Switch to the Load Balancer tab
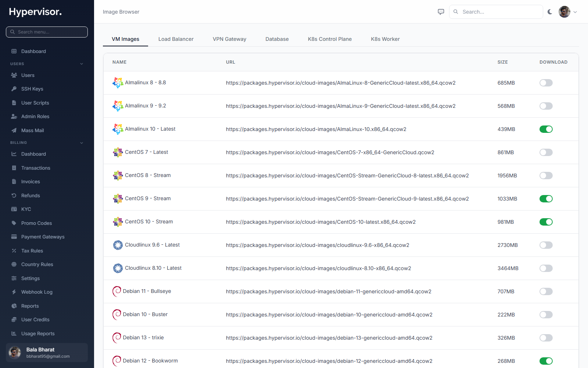The width and height of the screenshot is (588, 368). 176,39
